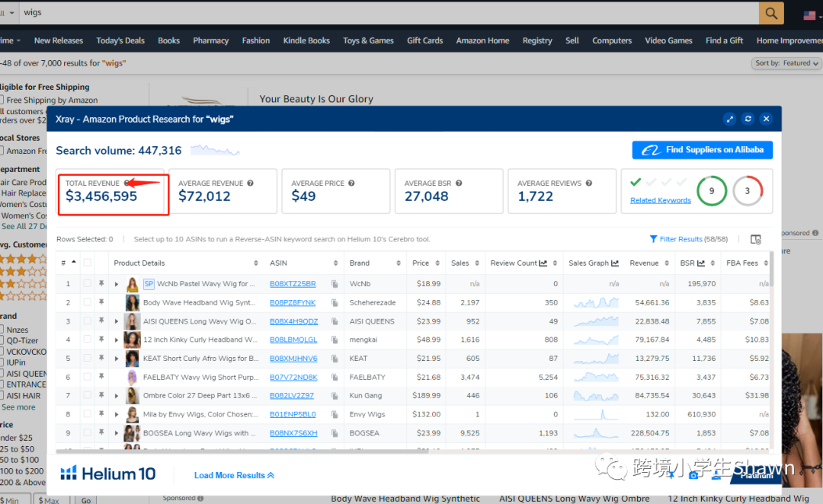The image size is (823, 504).
Task: Click Find Suppliers on Alibaba button
Action: pyautogui.click(x=702, y=150)
